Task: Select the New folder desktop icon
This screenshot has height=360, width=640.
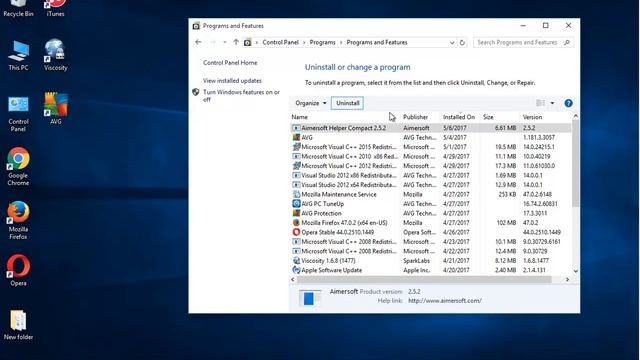Action: [x=18, y=325]
